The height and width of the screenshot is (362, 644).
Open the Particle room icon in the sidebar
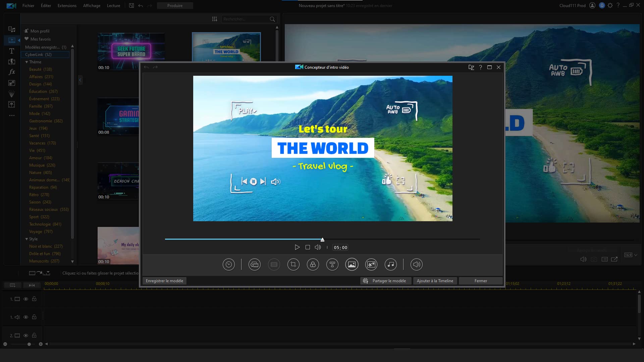[12, 94]
